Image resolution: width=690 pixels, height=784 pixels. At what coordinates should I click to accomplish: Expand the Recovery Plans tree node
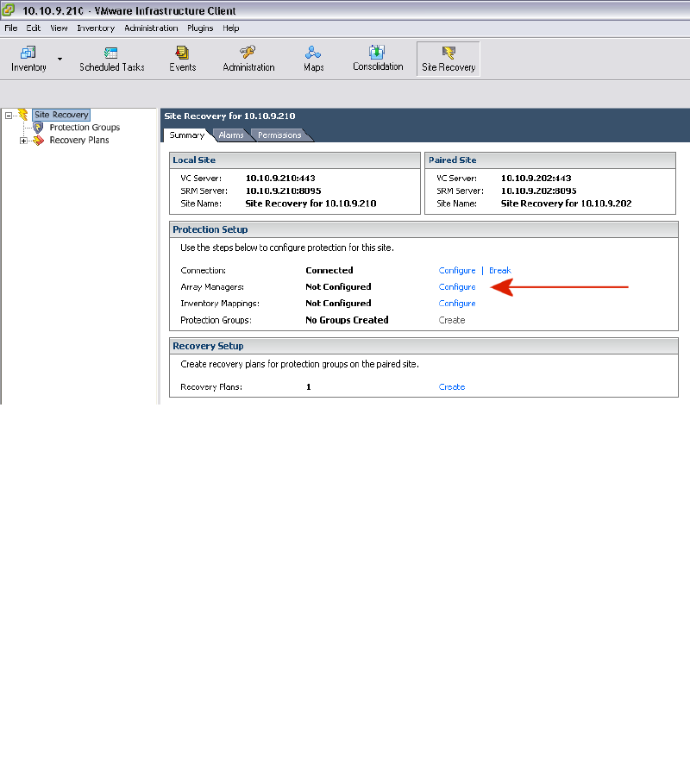(23, 141)
